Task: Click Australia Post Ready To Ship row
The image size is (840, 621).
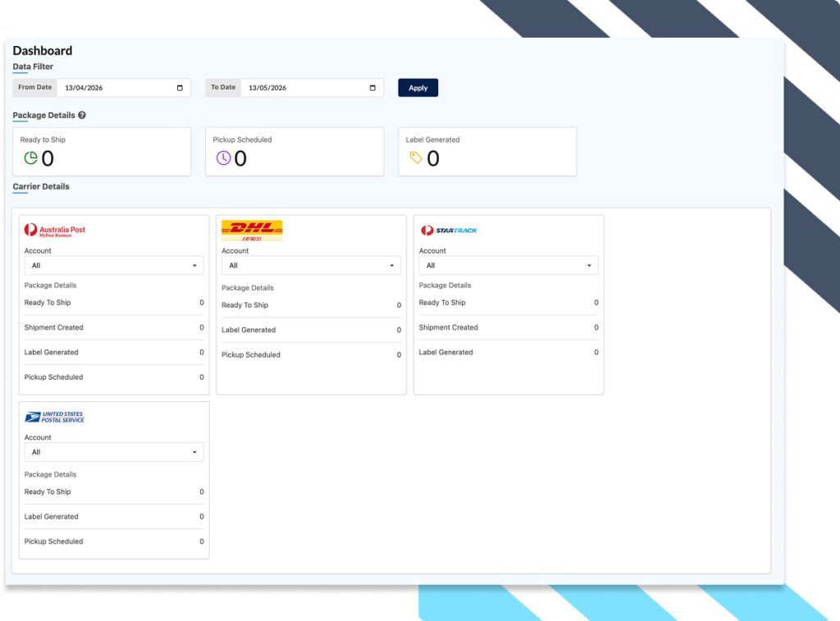Action: click(x=114, y=303)
